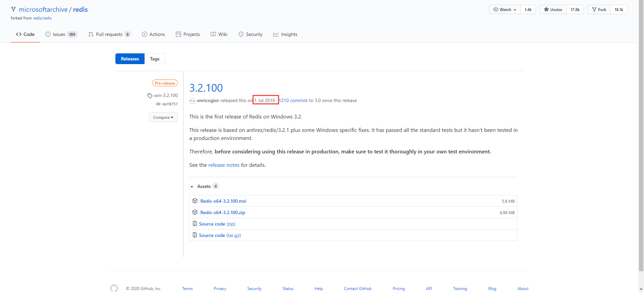Click the tag icon beside win-3.2.100
644x292 pixels.
click(x=150, y=96)
